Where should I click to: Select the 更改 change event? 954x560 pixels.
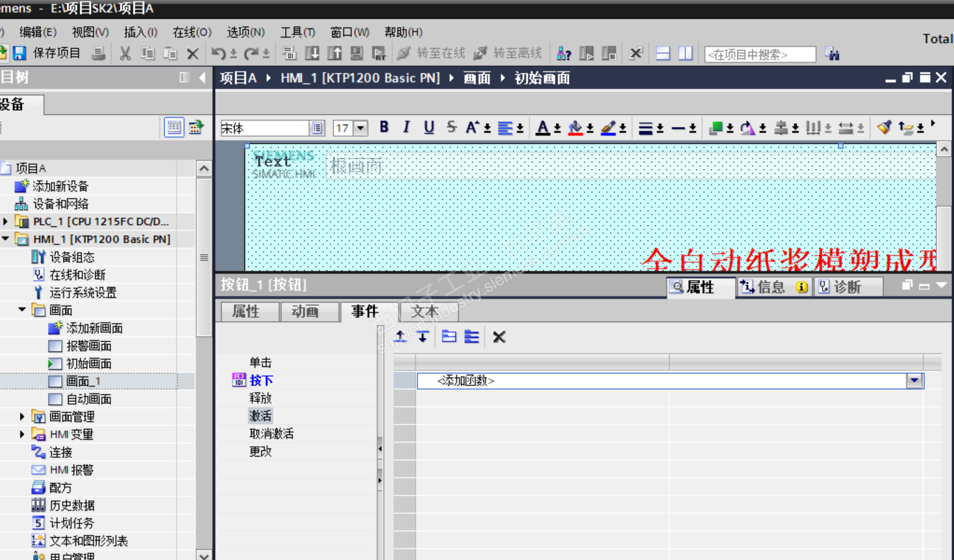point(261,451)
